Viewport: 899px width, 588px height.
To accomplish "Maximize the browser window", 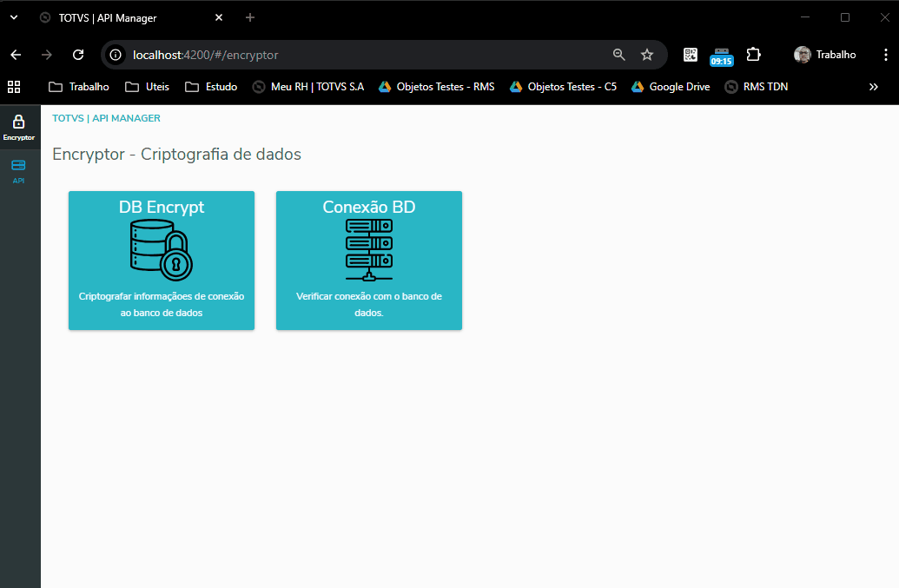I will (x=844, y=17).
